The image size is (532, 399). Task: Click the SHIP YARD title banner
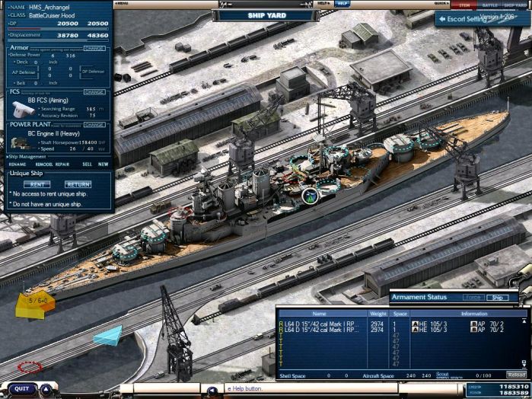[266, 16]
